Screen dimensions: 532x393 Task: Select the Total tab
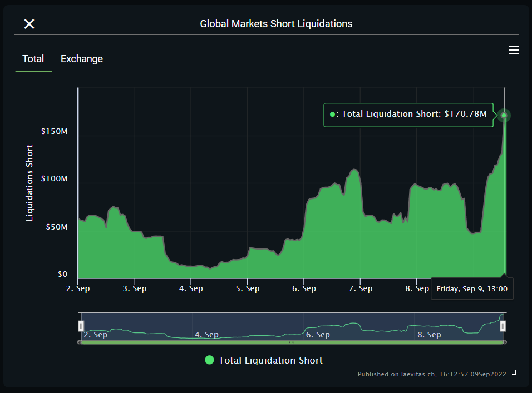(x=33, y=59)
